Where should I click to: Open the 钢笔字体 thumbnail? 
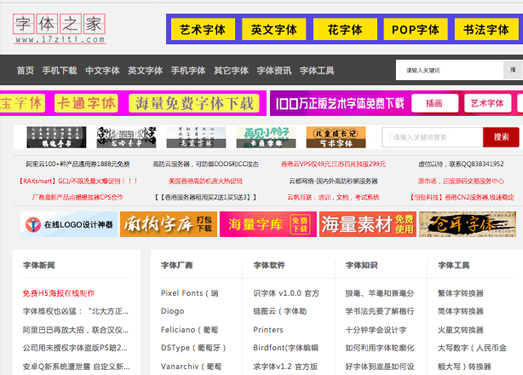[56, 137]
